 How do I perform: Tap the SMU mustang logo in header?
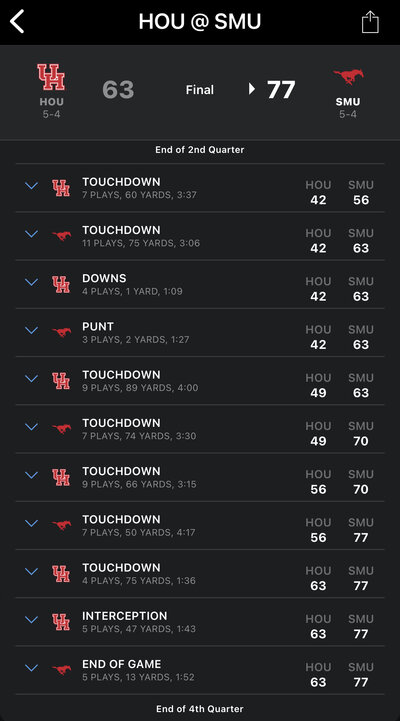[348, 77]
